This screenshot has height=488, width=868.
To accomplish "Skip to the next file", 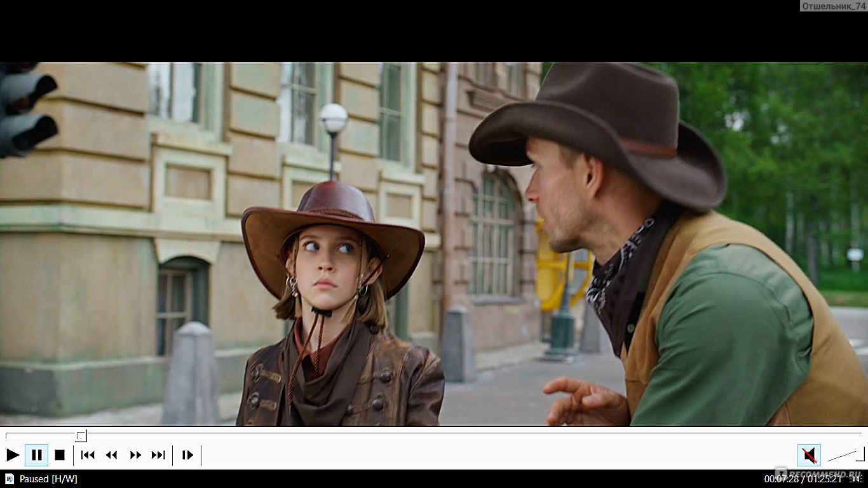I will click(158, 455).
